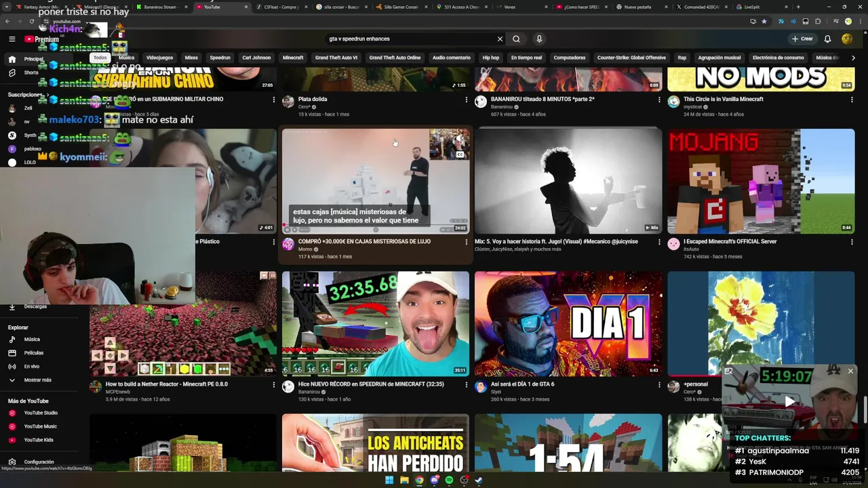868x488 pixels.
Task: Expand the miniplayer to full watch page
Action: point(728,371)
